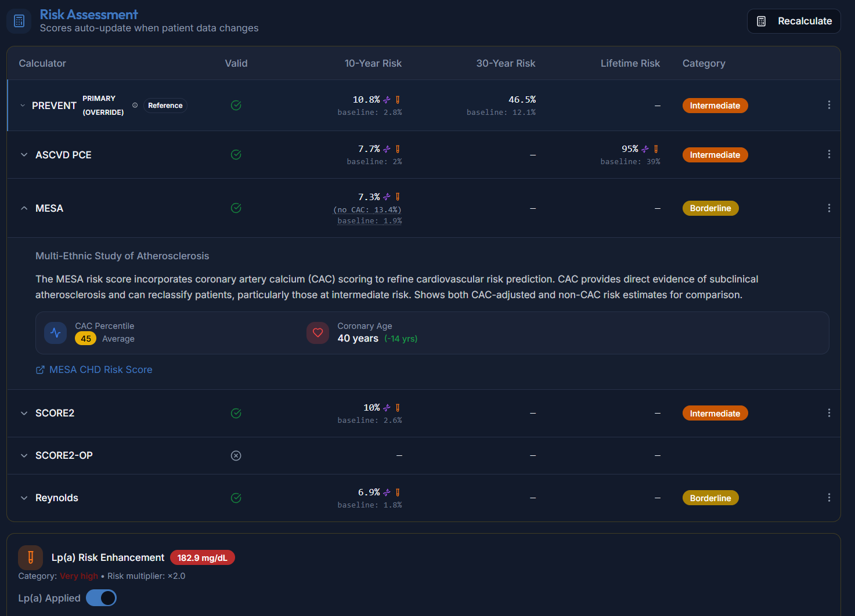The height and width of the screenshot is (616, 855).
Task: Collapse the MESA row details
Action: click(x=24, y=208)
